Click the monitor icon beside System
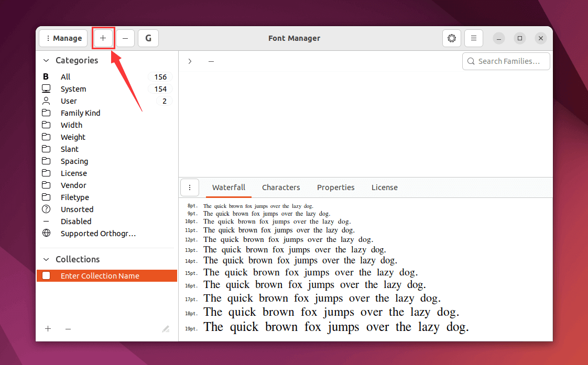The image size is (588, 365). [46, 89]
